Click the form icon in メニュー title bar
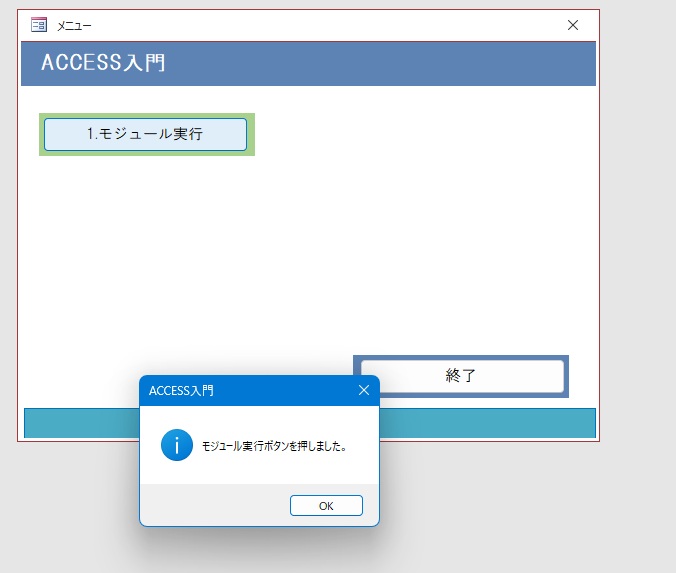This screenshot has height=573, width=676. pyautogui.click(x=39, y=25)
